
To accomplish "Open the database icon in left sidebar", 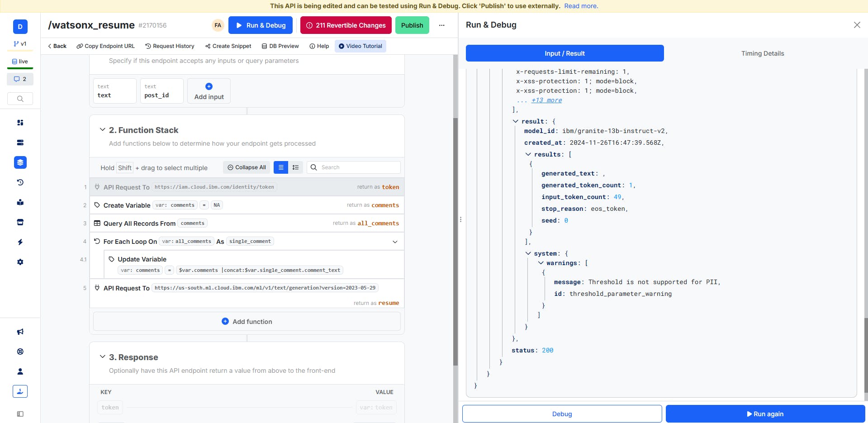I will click(x=20, y=143).
